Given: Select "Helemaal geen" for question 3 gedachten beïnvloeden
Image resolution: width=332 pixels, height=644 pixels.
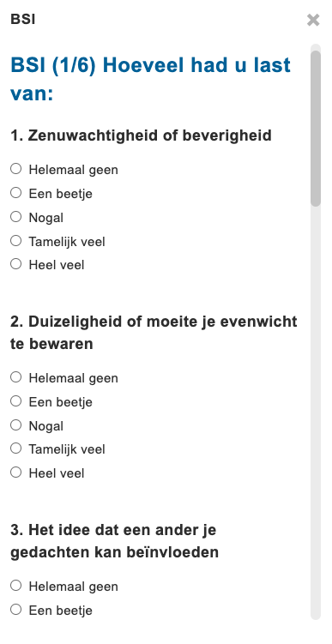Looking at the screenshot, I should 16,586.
